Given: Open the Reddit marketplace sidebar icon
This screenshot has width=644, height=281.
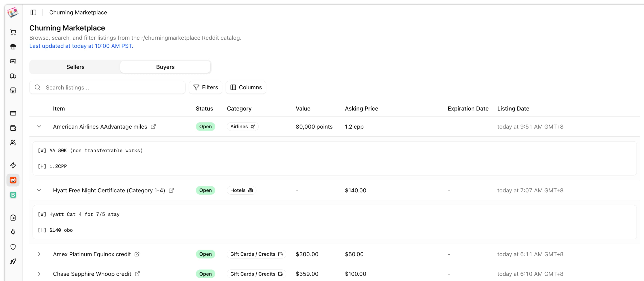Looking at the screenshot, I should [13, 180].
